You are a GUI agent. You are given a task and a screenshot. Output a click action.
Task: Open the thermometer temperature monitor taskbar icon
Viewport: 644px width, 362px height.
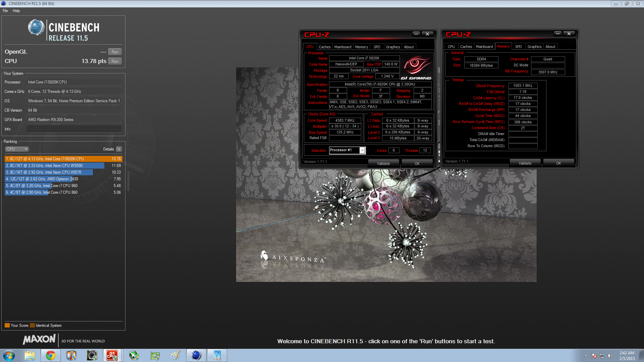tap(71, 355)
